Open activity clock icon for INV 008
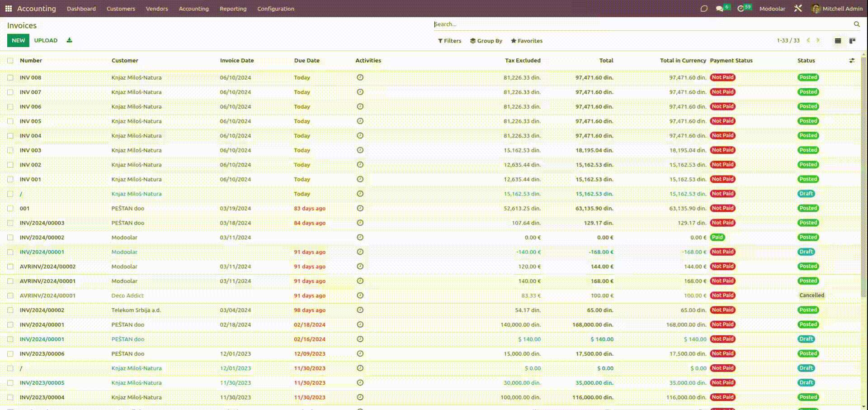 click(x=360, y=77)
